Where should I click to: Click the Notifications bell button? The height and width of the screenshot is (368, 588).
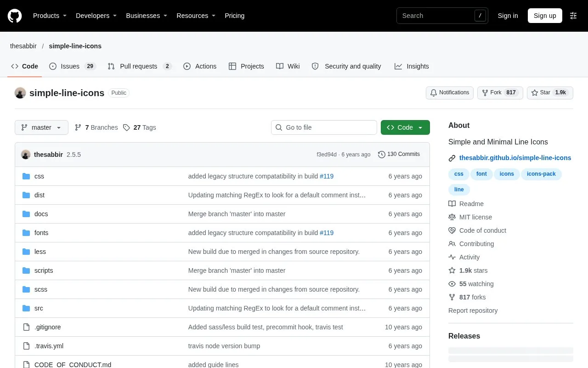tap(450, 92)
